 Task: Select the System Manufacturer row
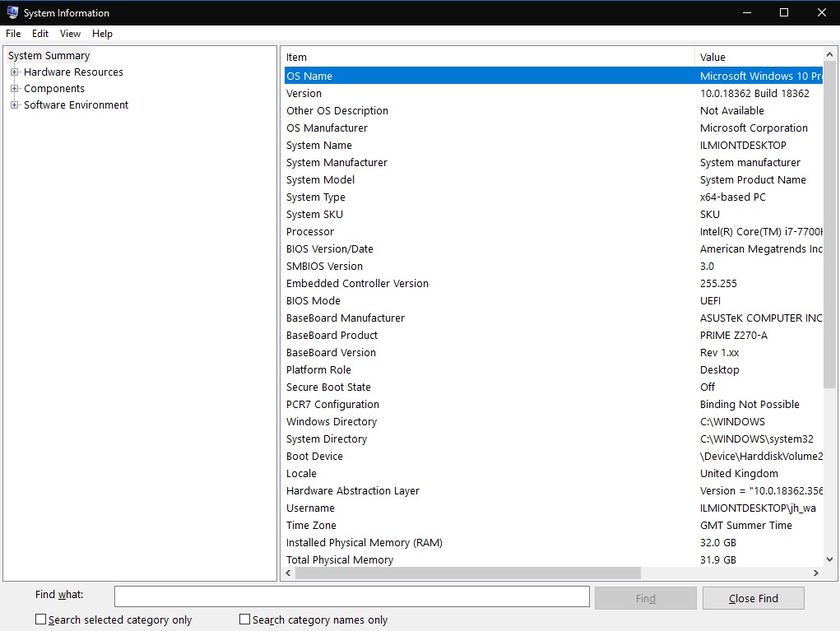[554, 162]
